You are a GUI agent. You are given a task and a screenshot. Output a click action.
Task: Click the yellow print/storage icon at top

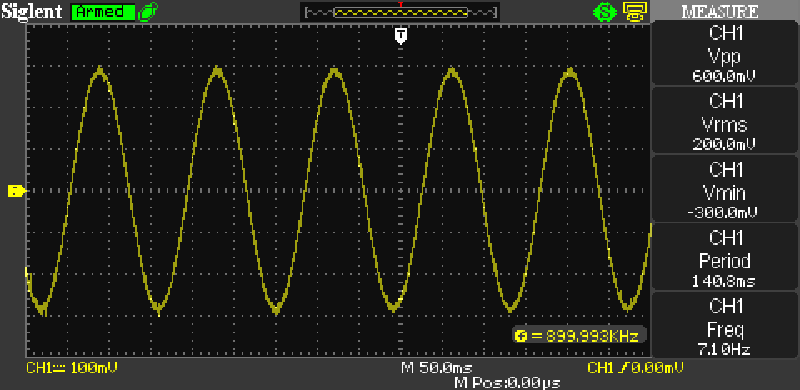coord(634,12)
